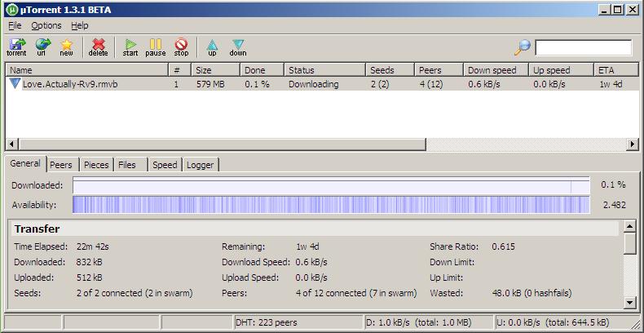Click the Downloading status cell
This screenshot has width=644, height=333.
pos(313,84)
